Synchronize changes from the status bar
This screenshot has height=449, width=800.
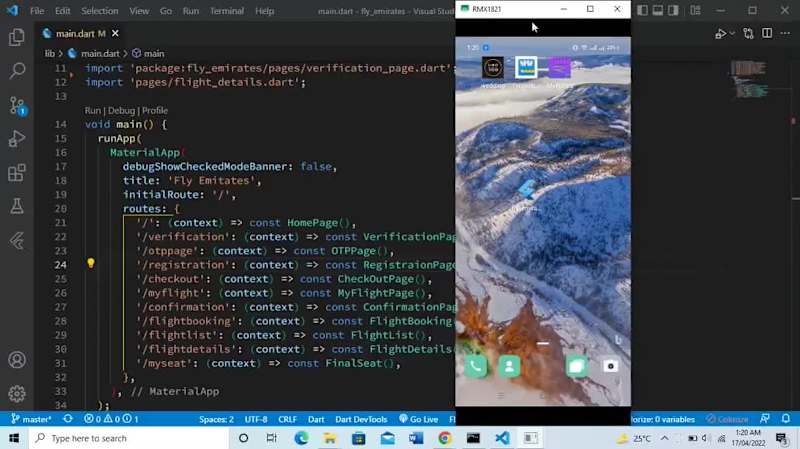(68, 419)
